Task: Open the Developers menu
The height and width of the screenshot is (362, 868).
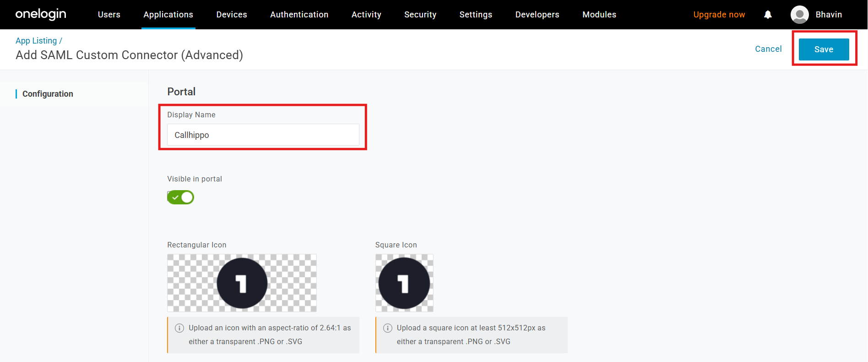Action: tap(537, 15)
